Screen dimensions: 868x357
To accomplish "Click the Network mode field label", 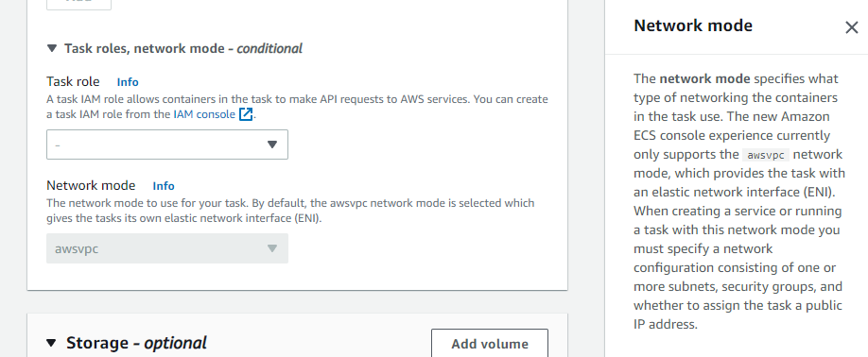I will [91, 185].
